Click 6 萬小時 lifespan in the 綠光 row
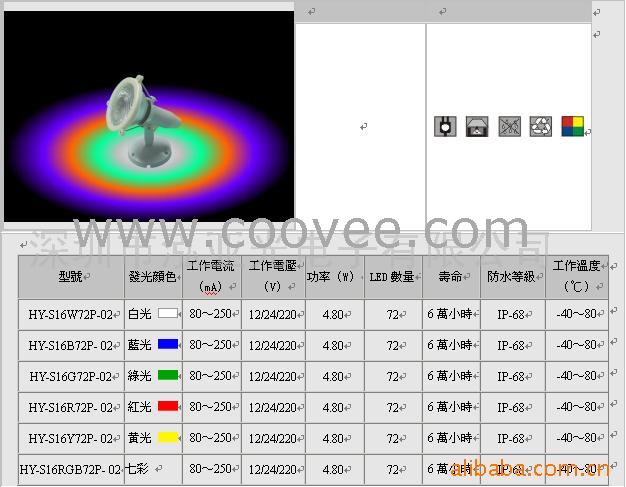The width and height of the screenshot is (626, 487). [x=450, y=376]
